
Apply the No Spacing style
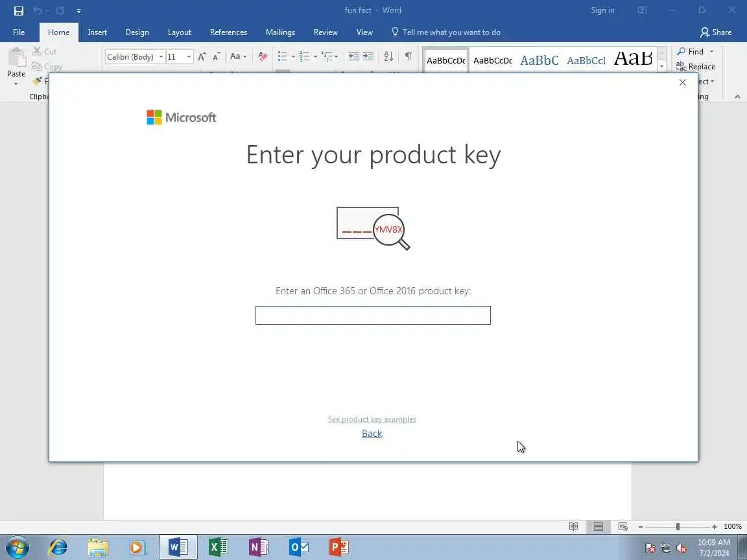493,60
